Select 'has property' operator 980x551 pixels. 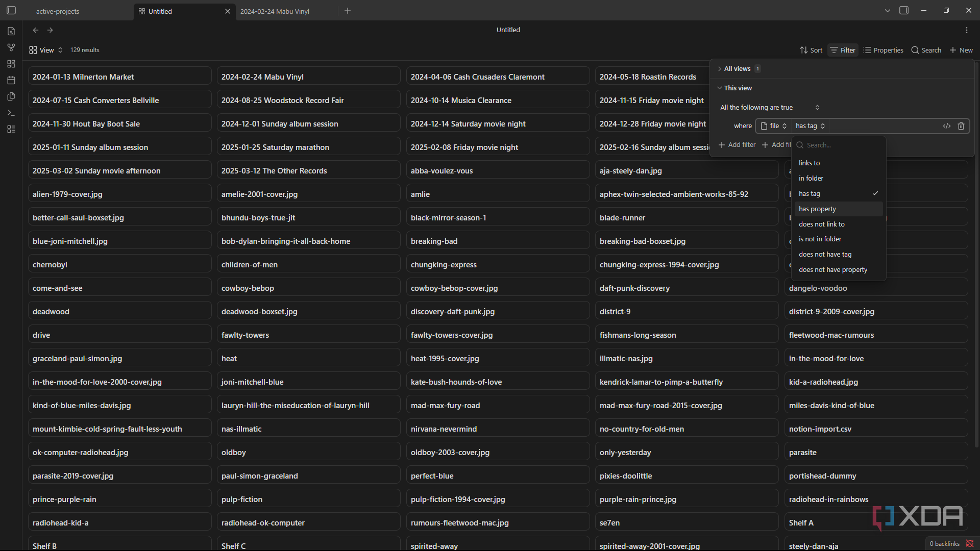point(839,209)
